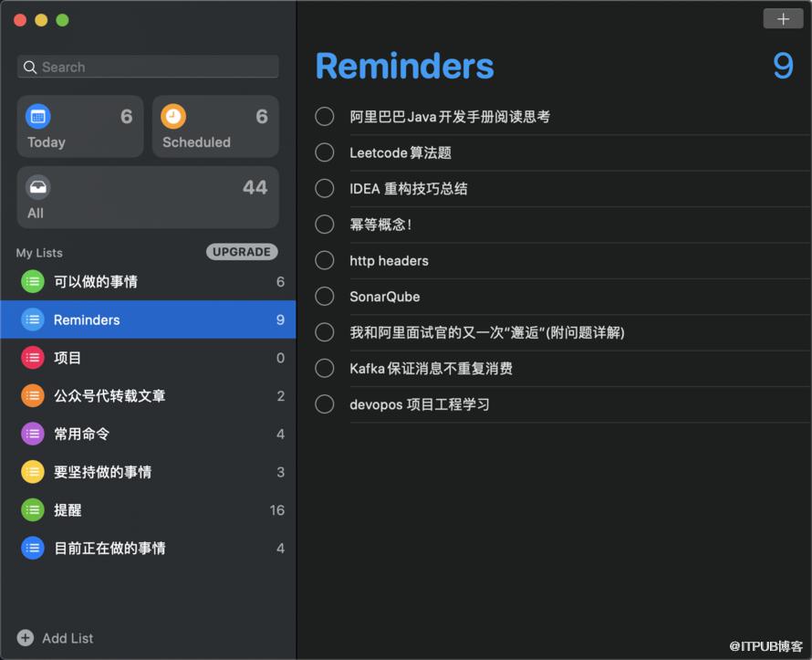Screen dimensions: 812x660
Task: Click the yellow list icon for 要坚持做的事情
Action: tap(33, 472)
